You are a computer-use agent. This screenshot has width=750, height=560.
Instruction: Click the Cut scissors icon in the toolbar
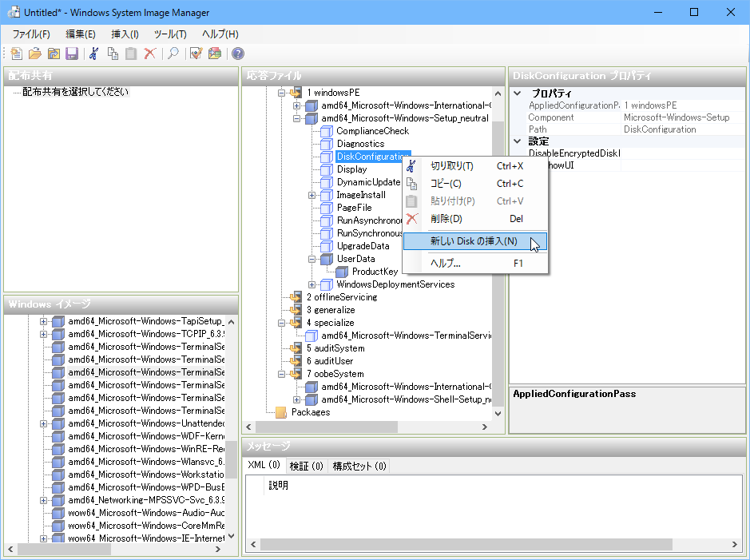point(94,54)
